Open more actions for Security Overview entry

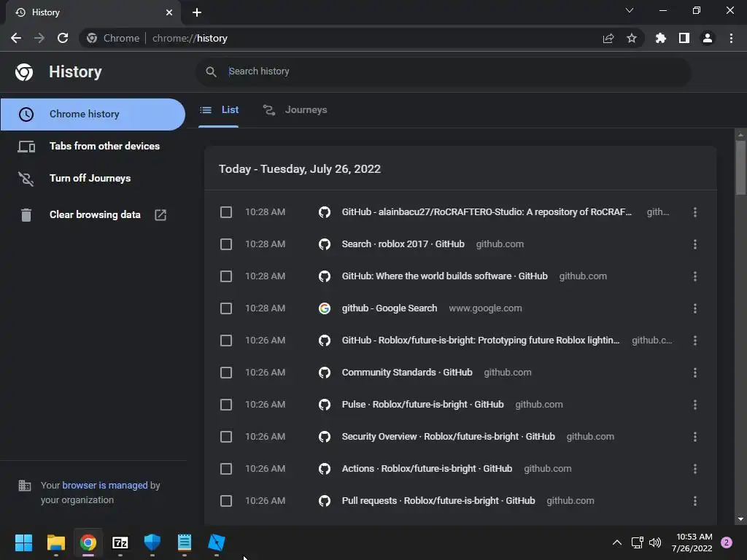click(x=695, y=437)
